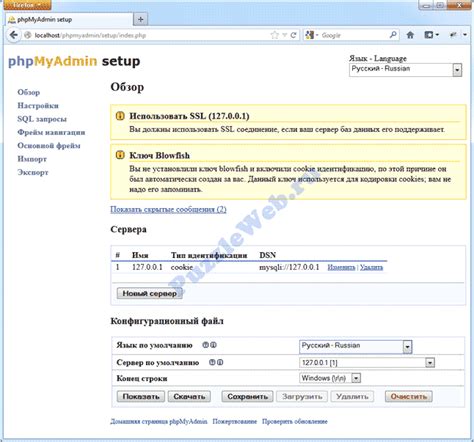The image size is (474, 442).
Task: Click the mysqli://127.0.0.1 DSN cell
Action: [x=289, y=267]
